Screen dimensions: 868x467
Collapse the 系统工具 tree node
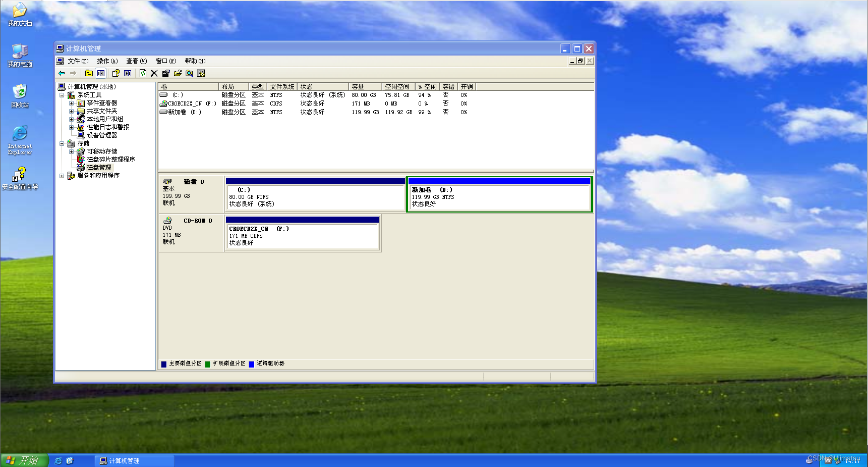[62, 95]
